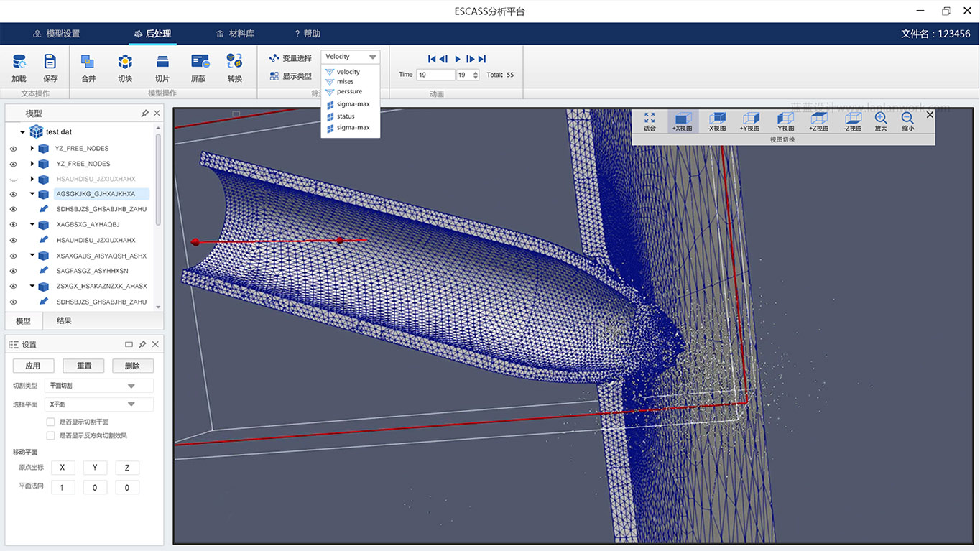
Task: Open the 切割类型 平面切割 dropdown
Action: click(x=99, y=386)
